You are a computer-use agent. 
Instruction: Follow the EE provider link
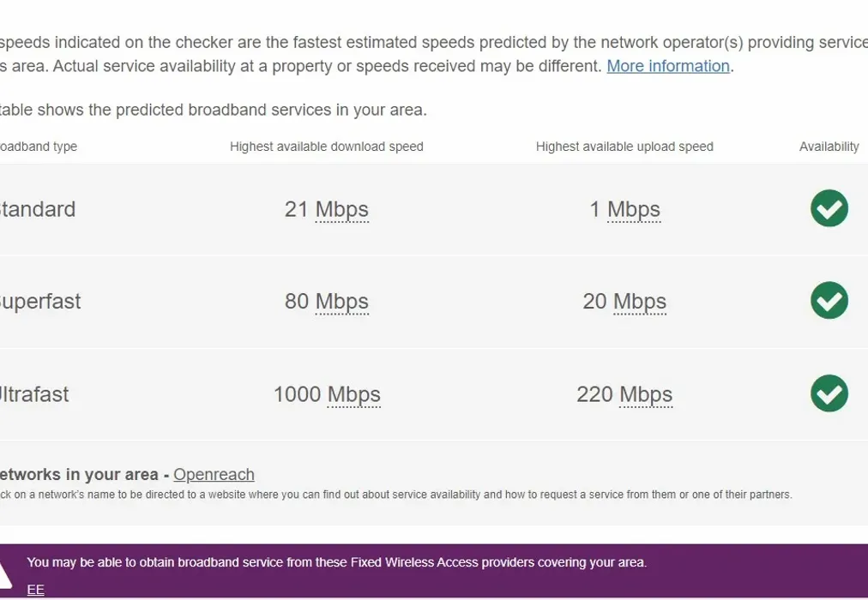pyautogui.click(x=35, y=589)
